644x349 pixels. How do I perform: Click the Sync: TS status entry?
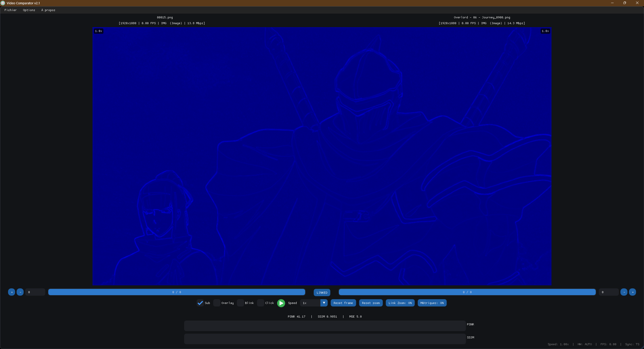[632, 344]
